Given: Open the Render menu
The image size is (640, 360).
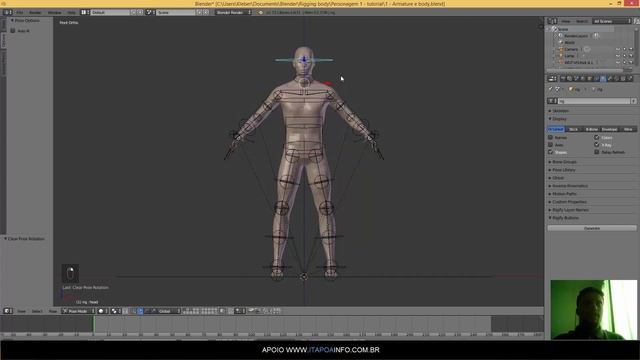Looking at the screenshot, I should click(35, 13).
